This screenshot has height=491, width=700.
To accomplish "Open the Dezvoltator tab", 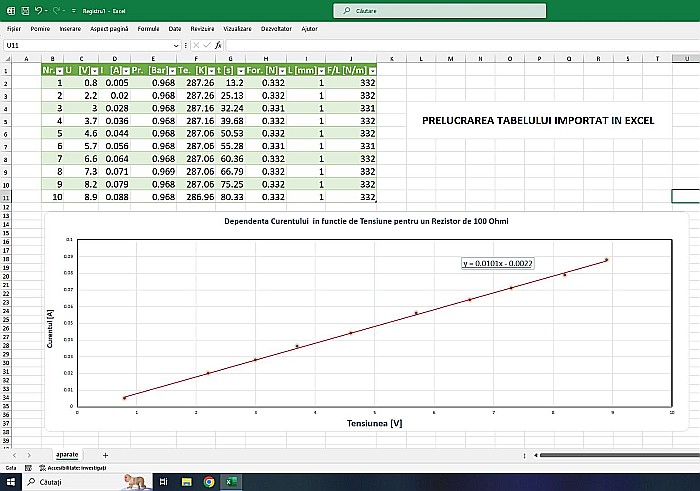I will pyautogui.click(x=276, y=29).
